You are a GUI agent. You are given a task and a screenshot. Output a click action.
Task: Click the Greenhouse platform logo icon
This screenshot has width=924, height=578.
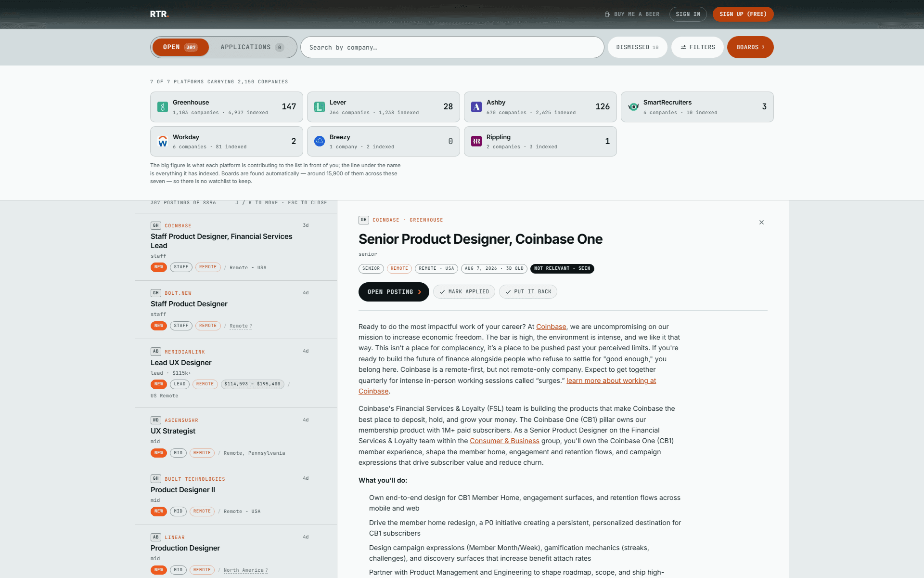163,107
